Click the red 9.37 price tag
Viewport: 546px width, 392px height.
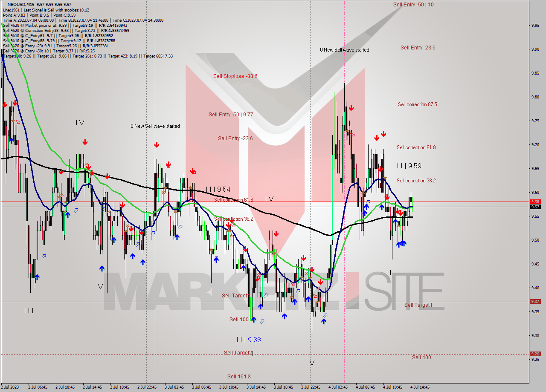[x=535, y=301]
